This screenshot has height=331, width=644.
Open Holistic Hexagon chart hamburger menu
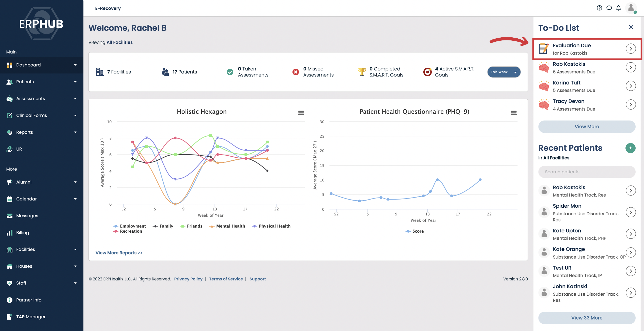pos(301,113)
